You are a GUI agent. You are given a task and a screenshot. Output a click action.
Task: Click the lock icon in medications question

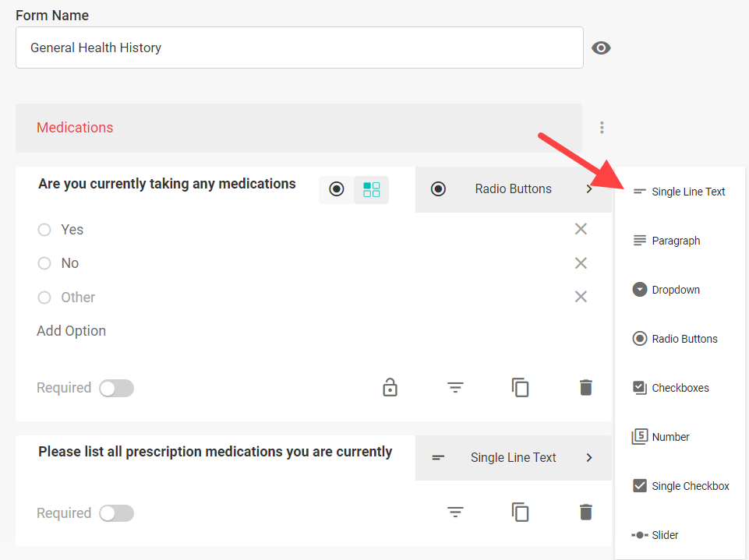coord(390,387)
